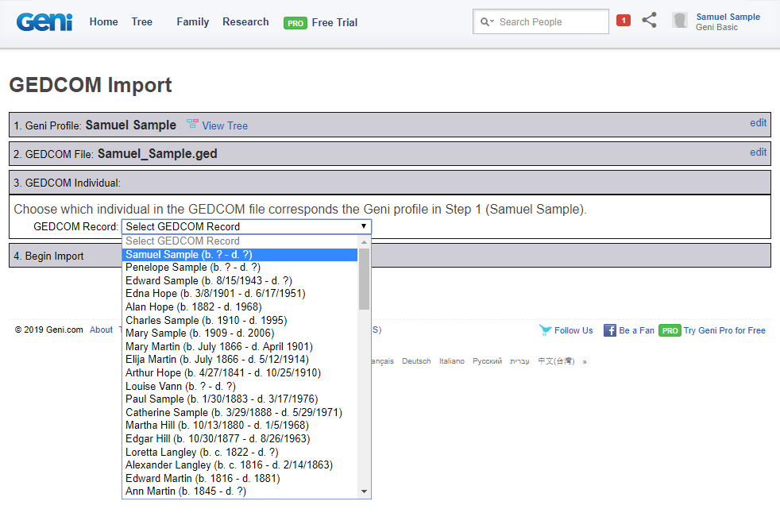Choose Alan Hope (b. 1882)
This screenshot has height=532, width=780.
point(239,306)
